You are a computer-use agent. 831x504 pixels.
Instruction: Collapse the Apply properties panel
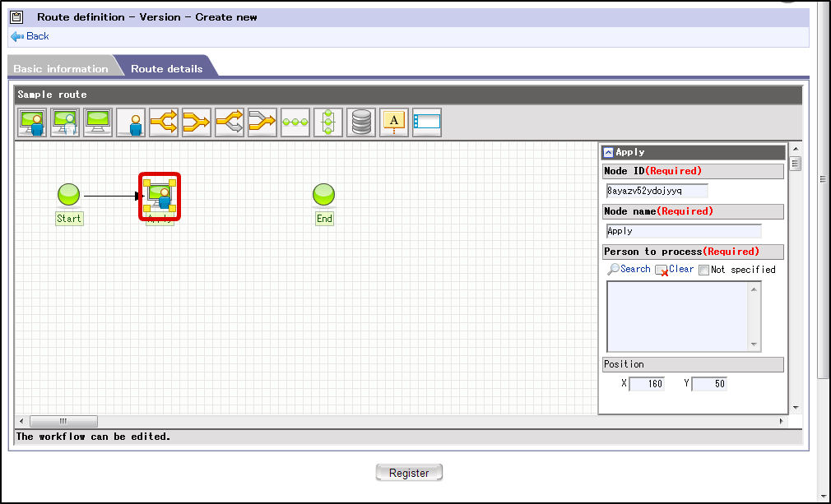609,151
